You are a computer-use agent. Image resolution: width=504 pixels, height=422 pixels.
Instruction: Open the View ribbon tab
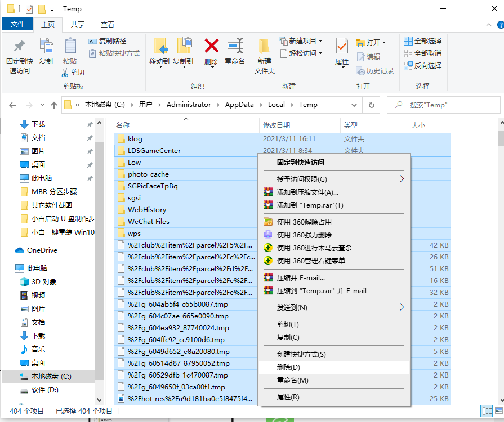(108, 24)
